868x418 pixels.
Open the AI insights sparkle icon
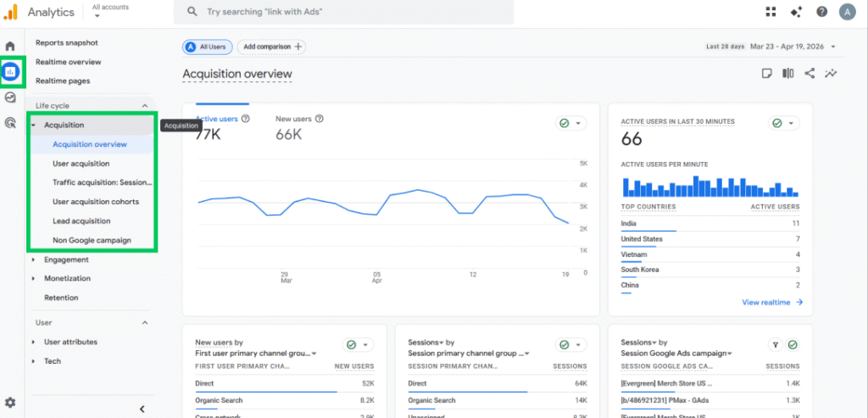[797, 12]
